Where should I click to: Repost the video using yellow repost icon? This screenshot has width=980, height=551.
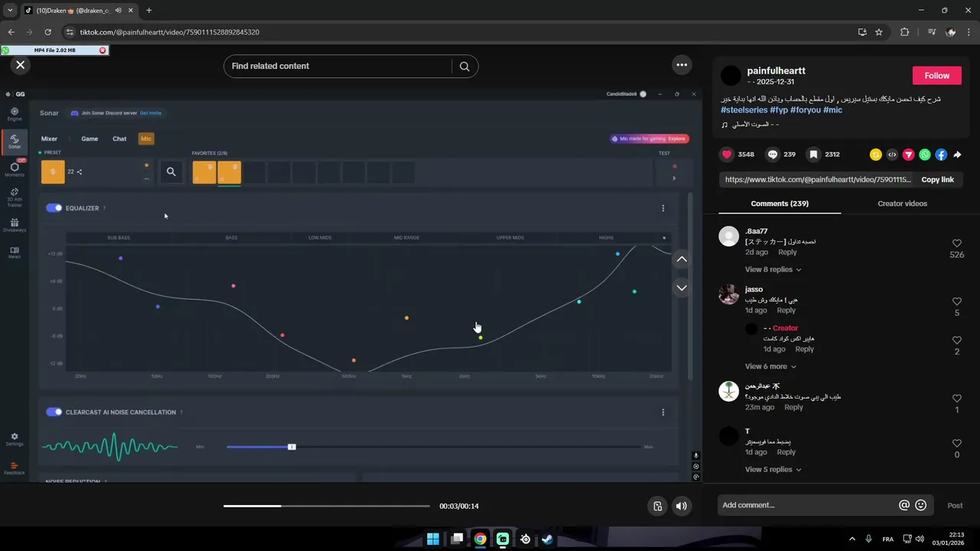[876, 155]
